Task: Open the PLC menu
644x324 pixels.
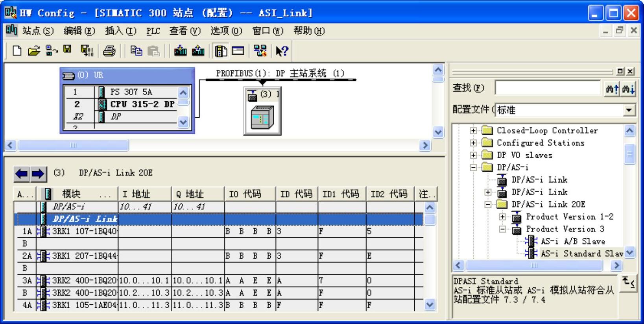Action: (x=153, y=31)
